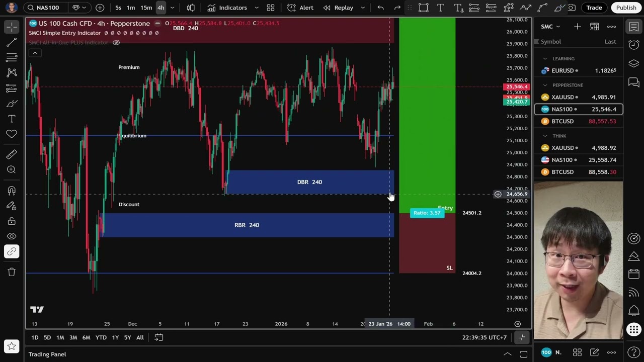Toggle drawing sync link tool
The image size is (644, 362).
pyautogui.click(x=12, y=251)
